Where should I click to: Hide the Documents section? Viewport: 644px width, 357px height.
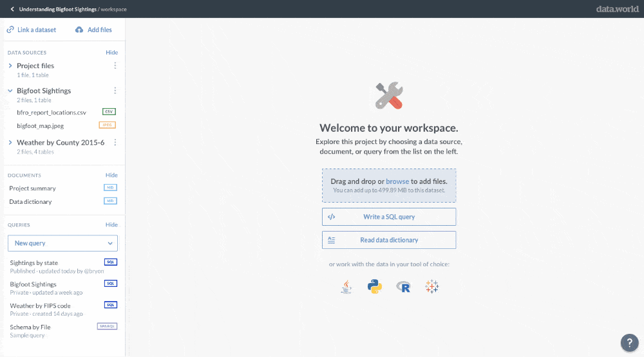pyautogui.click(x=111, y=175)
